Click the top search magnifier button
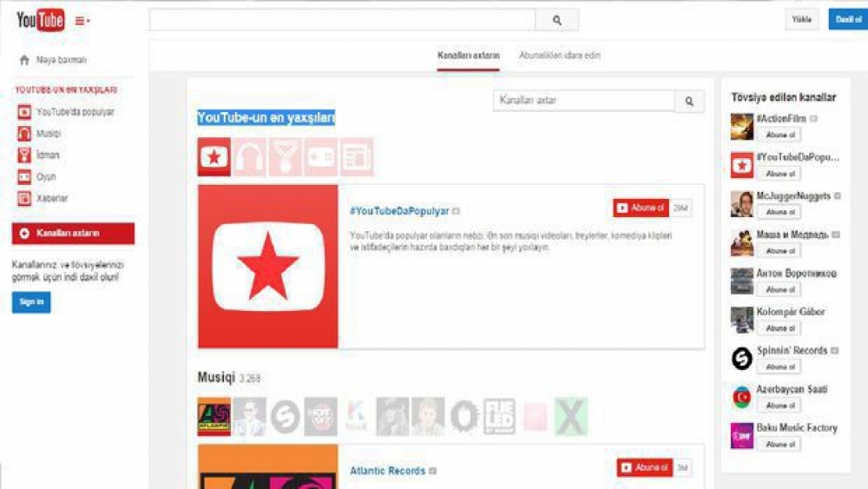 point(557,21)
